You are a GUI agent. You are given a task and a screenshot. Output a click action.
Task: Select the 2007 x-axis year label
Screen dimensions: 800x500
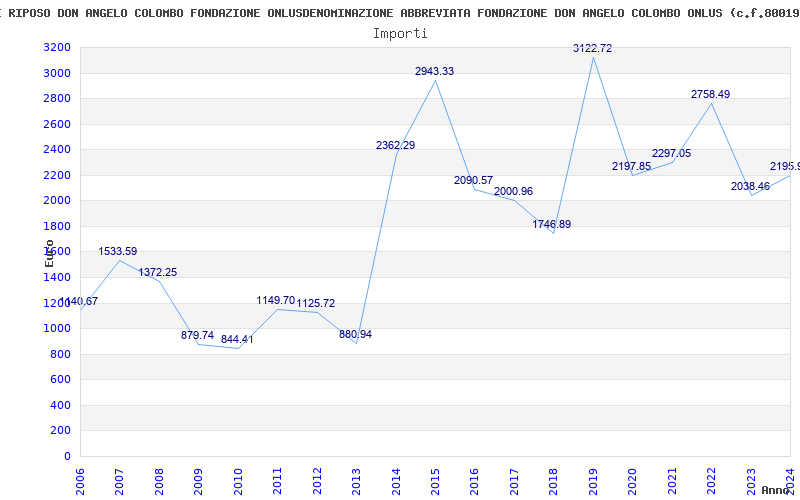coord(119,481)
